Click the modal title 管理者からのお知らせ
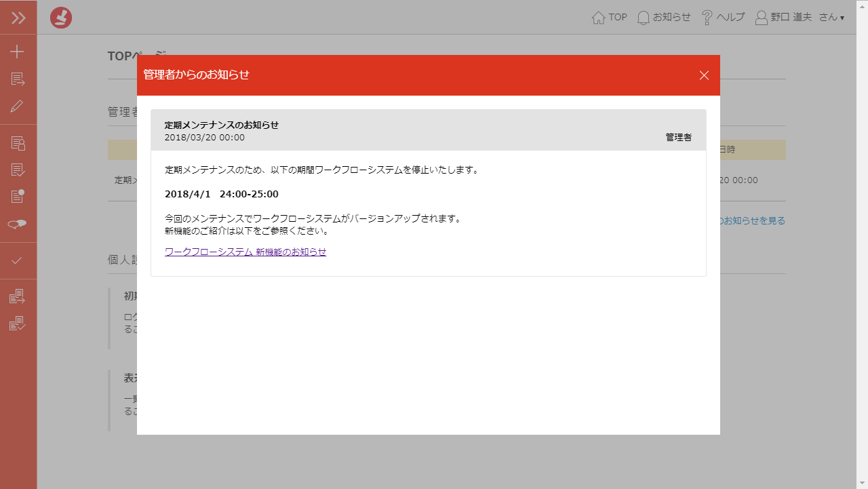The height and width of the screenshot is (489, 868). 197,75
